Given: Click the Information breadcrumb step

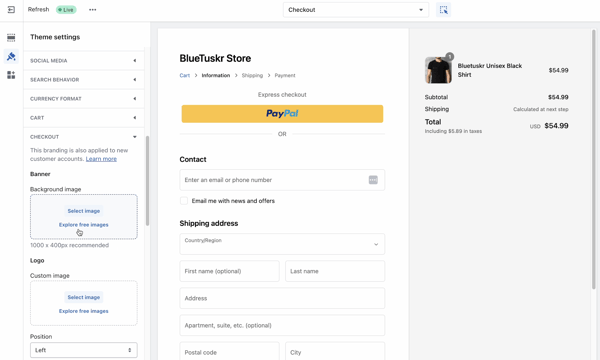Looking at the screenshot, I should pos(216,75).
